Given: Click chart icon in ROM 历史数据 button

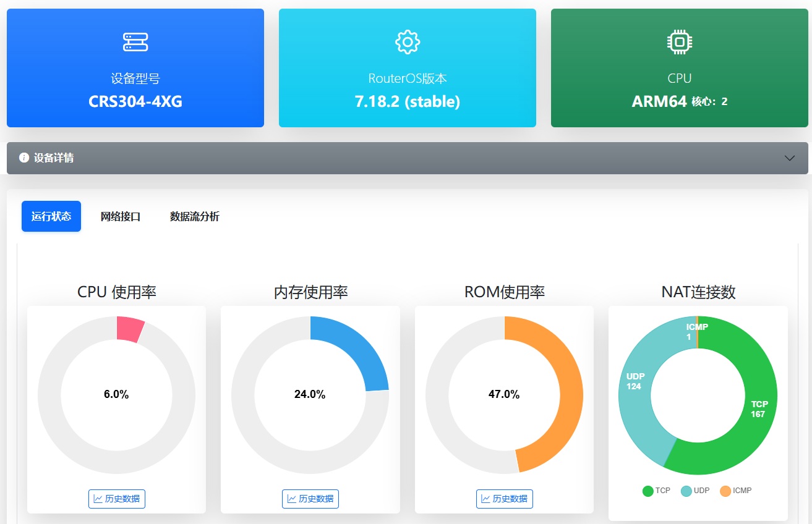Looking at the screenshot, I should [x=486, y=499].
